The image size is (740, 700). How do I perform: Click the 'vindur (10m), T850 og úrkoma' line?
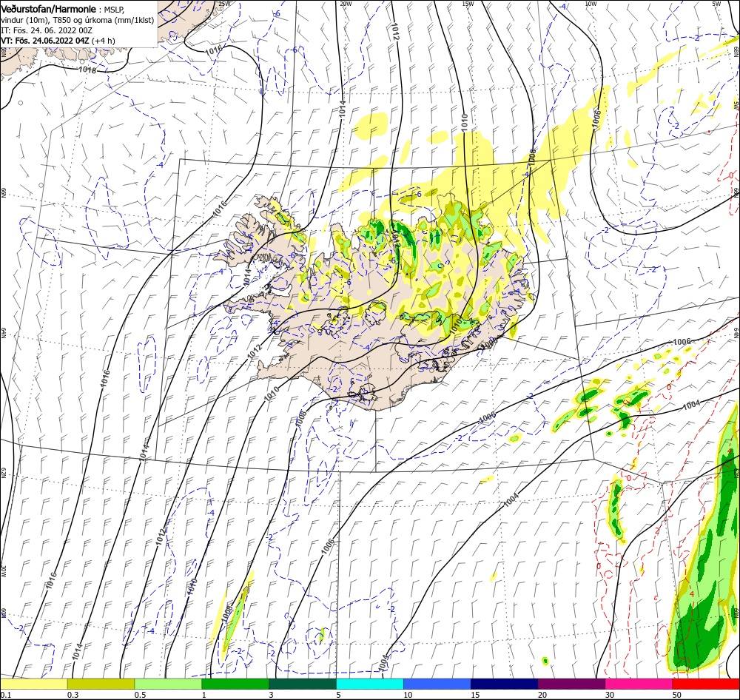coord(77,20)
